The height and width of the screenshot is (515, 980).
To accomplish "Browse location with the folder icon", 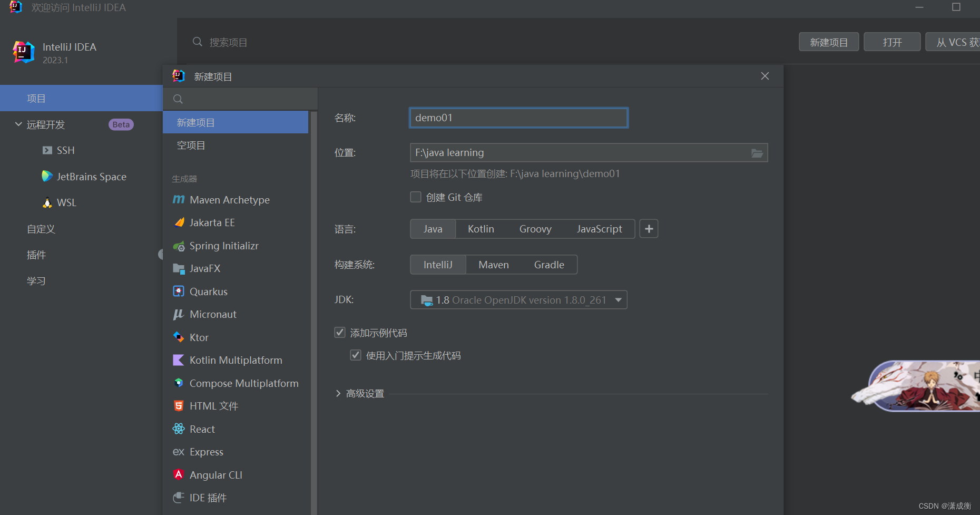I will (x=757, y=153).
